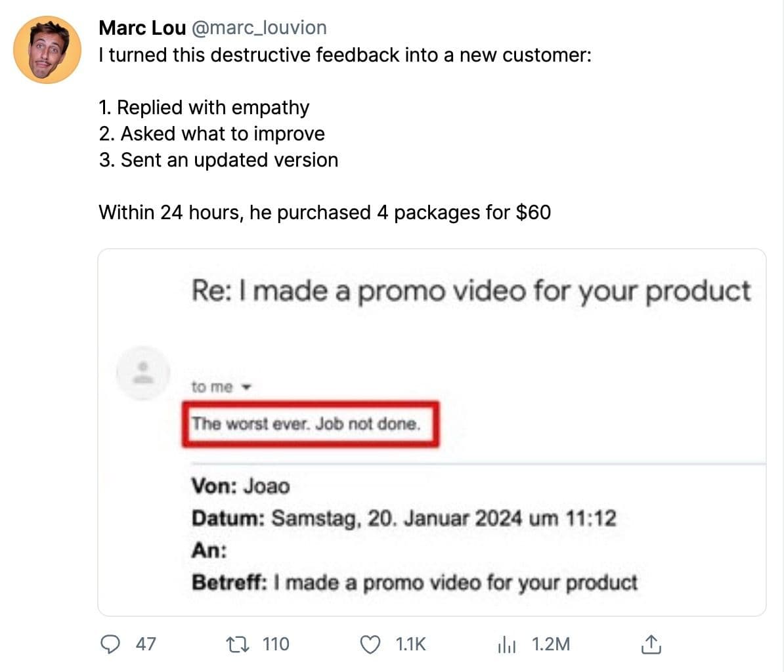Click the red-boxed "The worst ever" text
The image size is (784, 672).
[307, 424]
